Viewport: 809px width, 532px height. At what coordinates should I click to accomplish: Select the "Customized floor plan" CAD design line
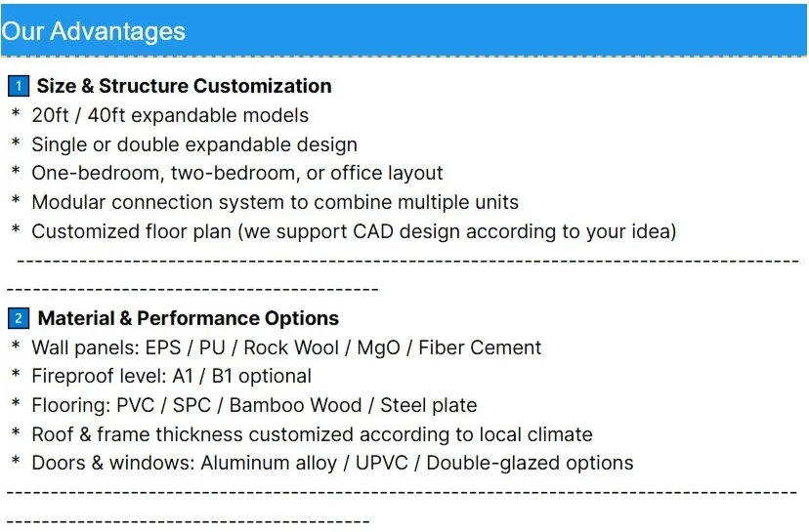[354, 232]
